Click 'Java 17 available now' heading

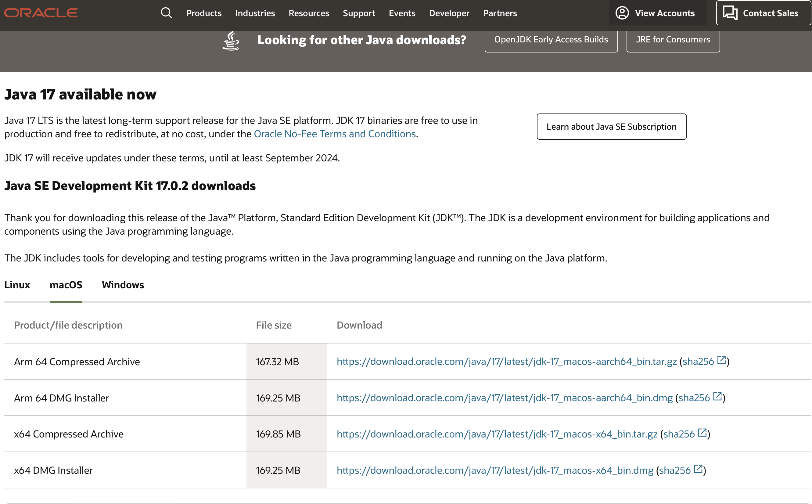(80, 94)
